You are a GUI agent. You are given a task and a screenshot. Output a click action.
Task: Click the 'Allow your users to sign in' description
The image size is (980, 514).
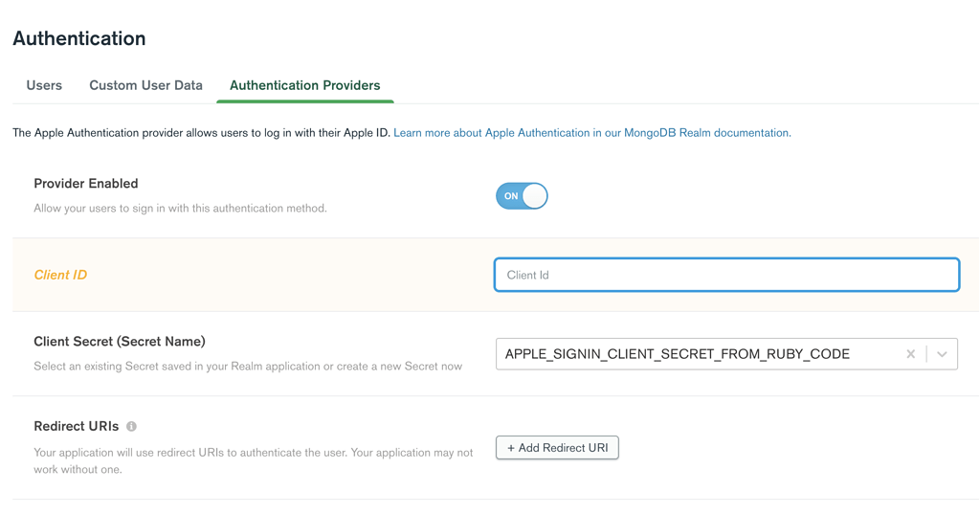180,208
